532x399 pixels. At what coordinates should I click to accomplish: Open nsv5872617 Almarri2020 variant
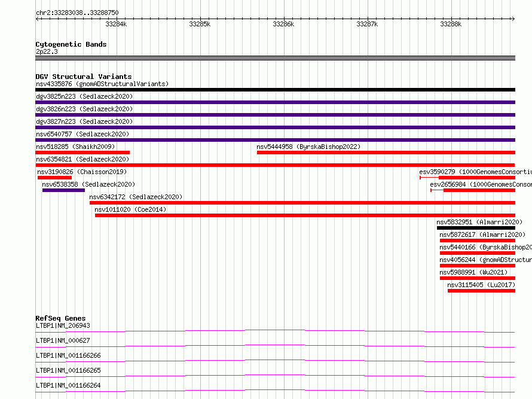[482, 234]
